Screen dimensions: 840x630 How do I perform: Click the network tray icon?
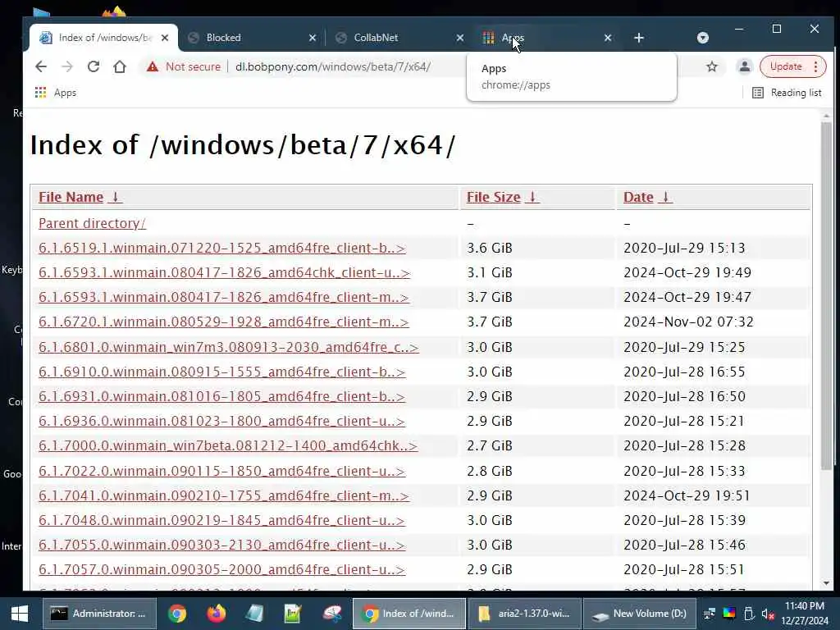pyautogui.click(x=710, y=614)
